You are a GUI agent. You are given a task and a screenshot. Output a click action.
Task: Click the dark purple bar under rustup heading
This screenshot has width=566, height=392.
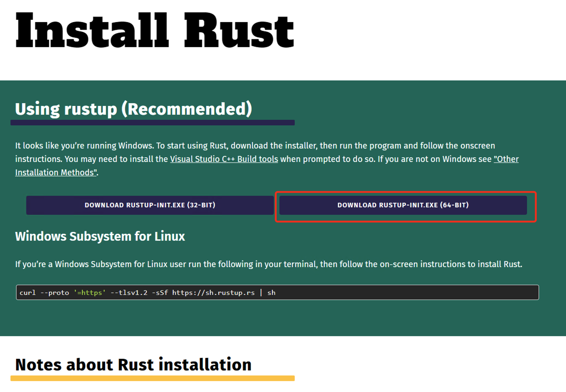click(152, 123)
